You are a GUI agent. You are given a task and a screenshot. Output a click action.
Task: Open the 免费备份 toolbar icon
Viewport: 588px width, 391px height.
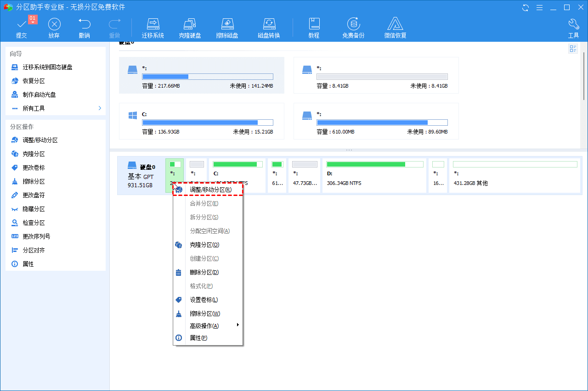tap(353, 28)
